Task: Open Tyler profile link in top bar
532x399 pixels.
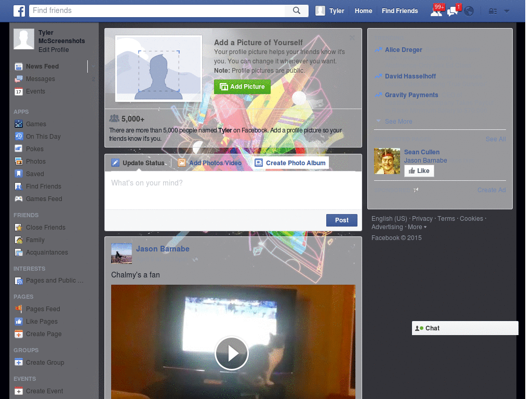Action: coord(337,11)
